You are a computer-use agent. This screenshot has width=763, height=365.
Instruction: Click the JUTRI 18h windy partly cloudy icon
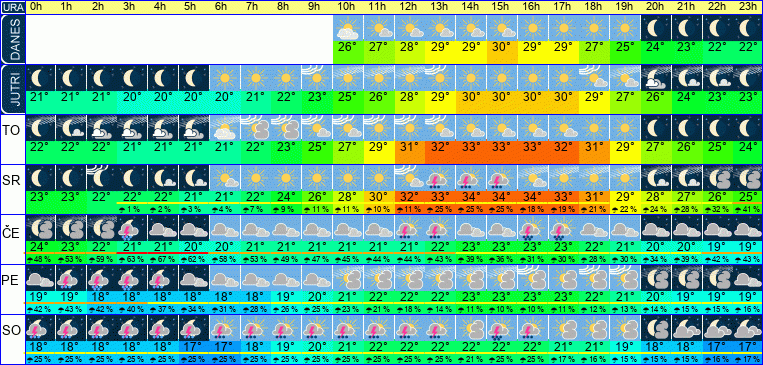(x=595, y=78)
